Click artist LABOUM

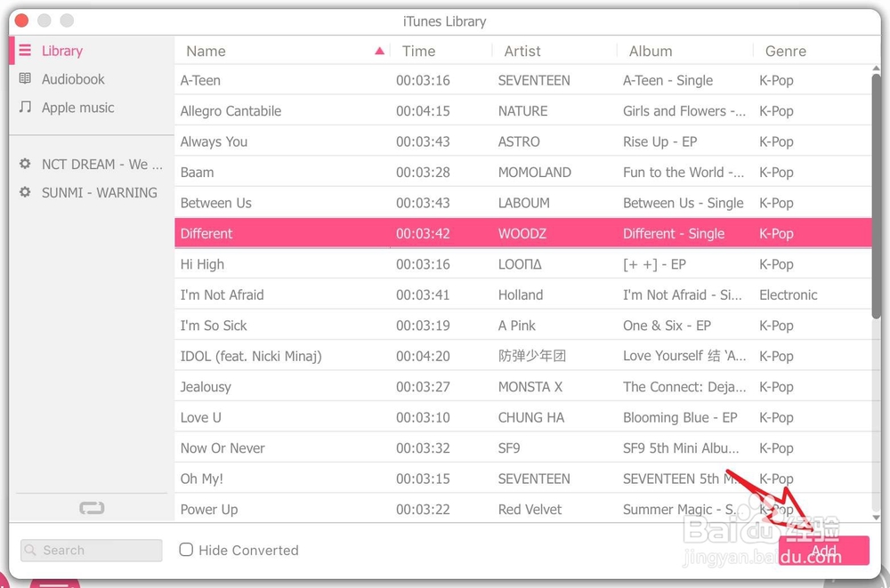tap(524, 203)
